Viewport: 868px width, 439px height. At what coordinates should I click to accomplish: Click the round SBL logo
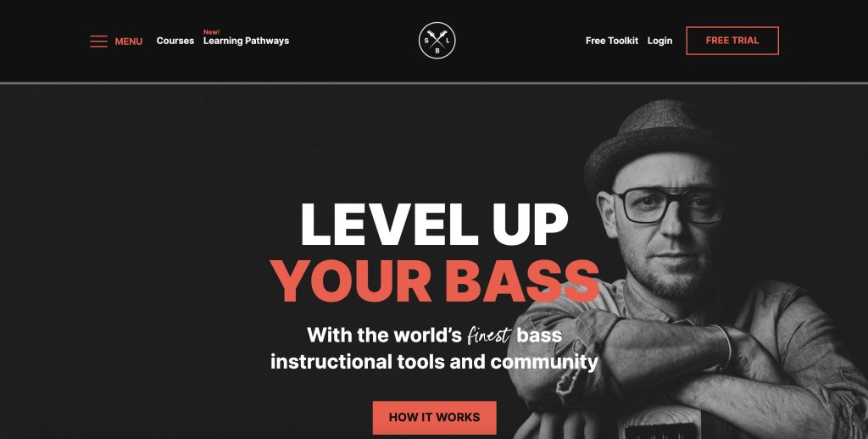click(437, 41)
